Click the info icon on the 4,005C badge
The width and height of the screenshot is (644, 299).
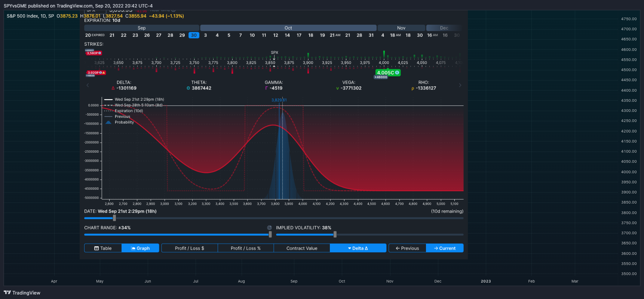(x=397, y=73)
